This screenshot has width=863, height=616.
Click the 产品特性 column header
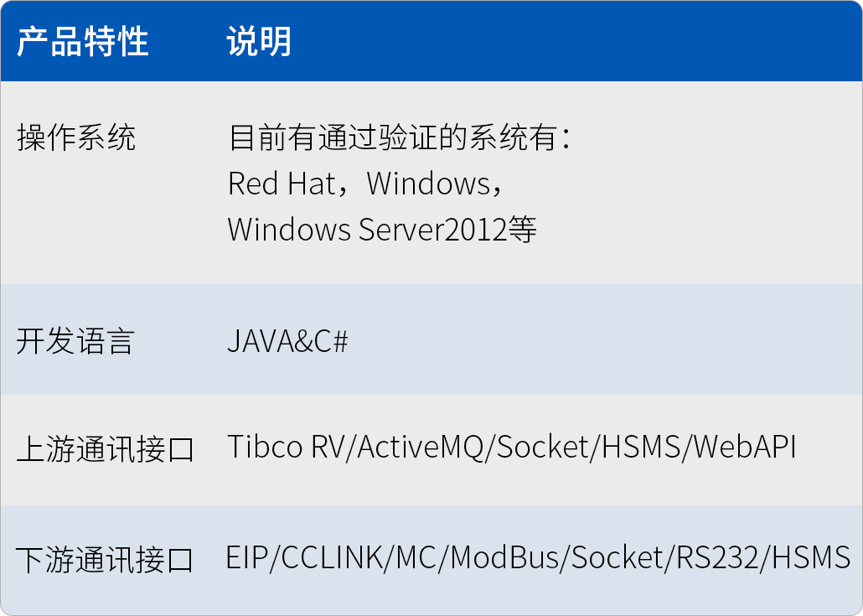[83, 41]
